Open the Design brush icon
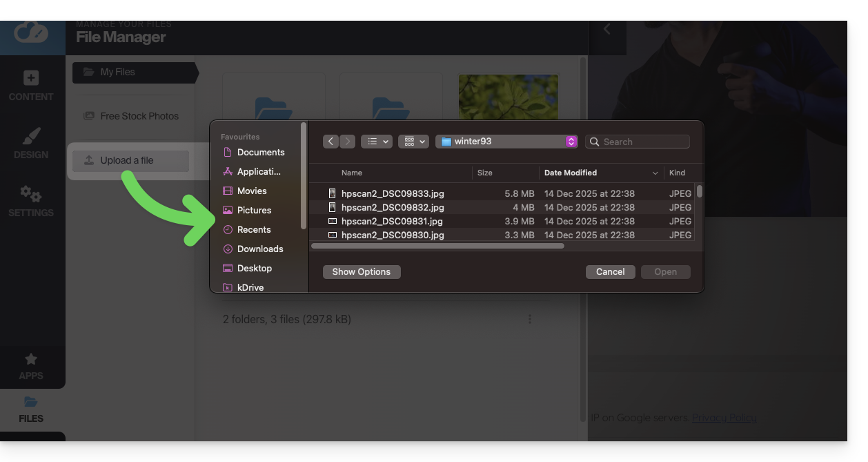 (31, 136)
